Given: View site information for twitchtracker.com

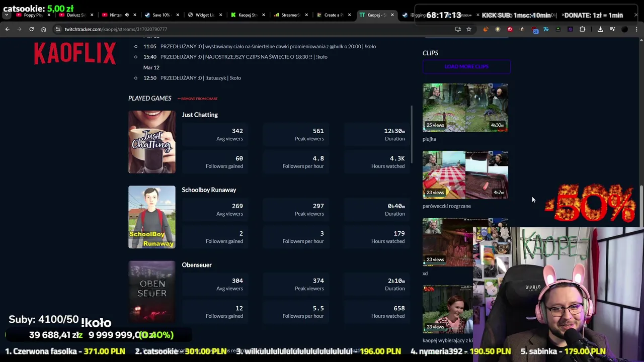Looking at the screenshot, I should [58, 29].
